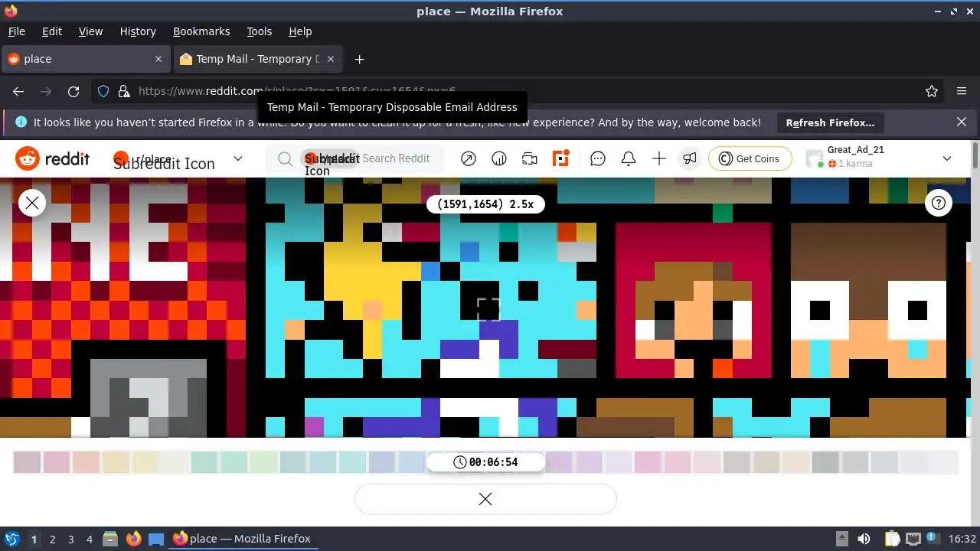Expand the system tray arrow
Screen dimensions: 980x551
(x=841, y=539)
